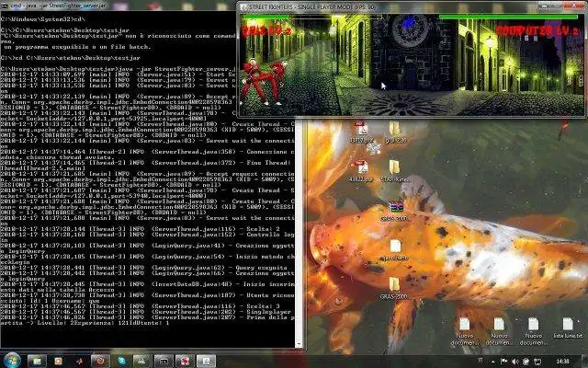Switch to the Java game taskbar button
Viewport: 588px width, 368px height.
[206, 362]
